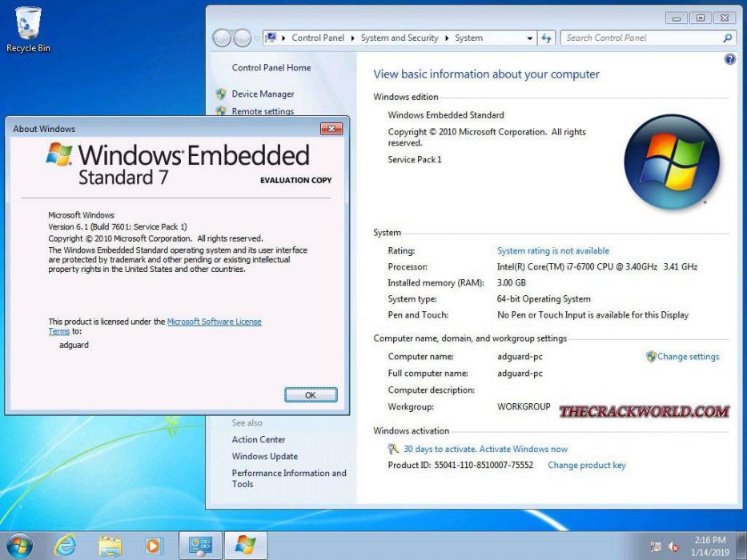Click the 64-bit Operating System text
This screenshot has width=747, height=560.
[x=544, y=299]
